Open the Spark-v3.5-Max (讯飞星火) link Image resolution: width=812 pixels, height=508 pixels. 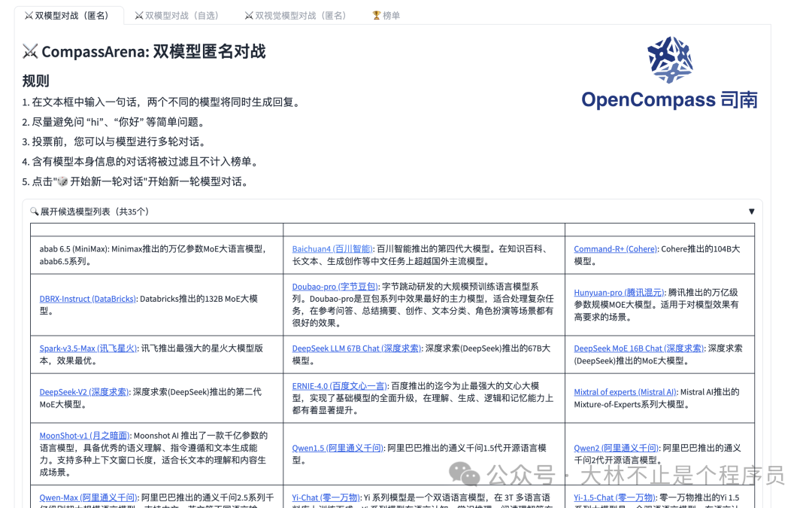pyautogui.click(x=88, y=348)
